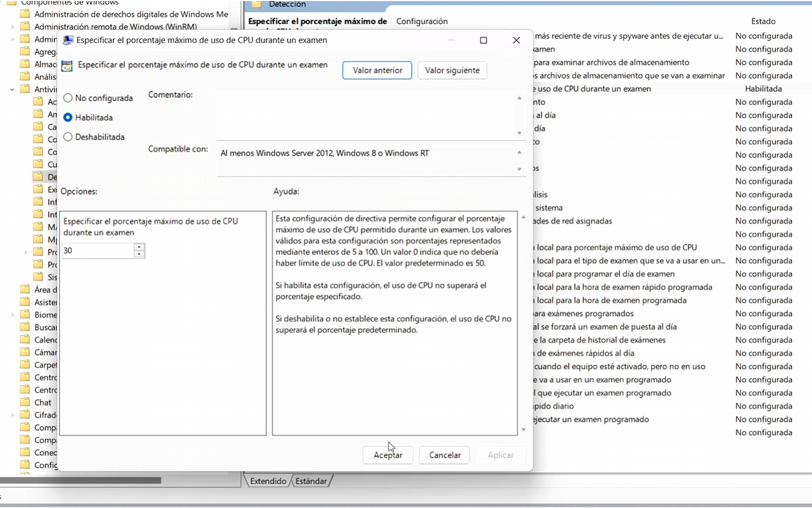
Task: Click the folder icon next to Asister
Action: coord(24,302)
